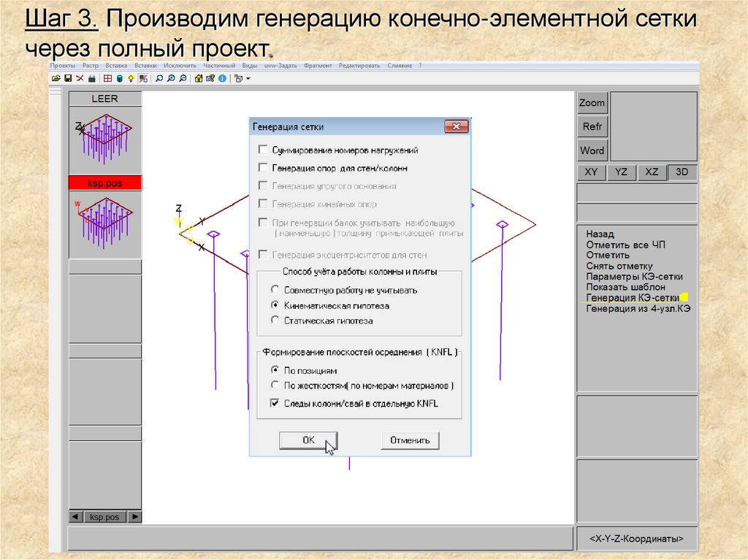The image size is (748, 560).
Task: Select the LEER model thumbnail
Action: click(x=105, y=139)
